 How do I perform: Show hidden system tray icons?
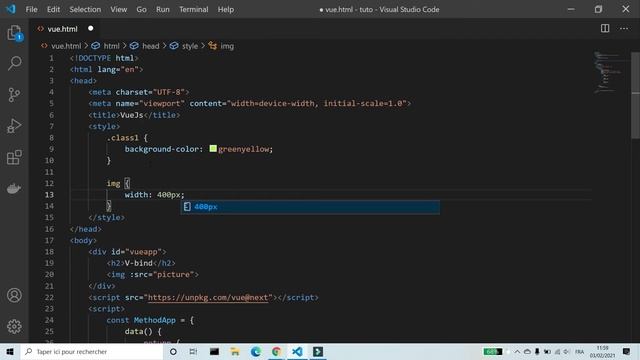pos(517,351)
